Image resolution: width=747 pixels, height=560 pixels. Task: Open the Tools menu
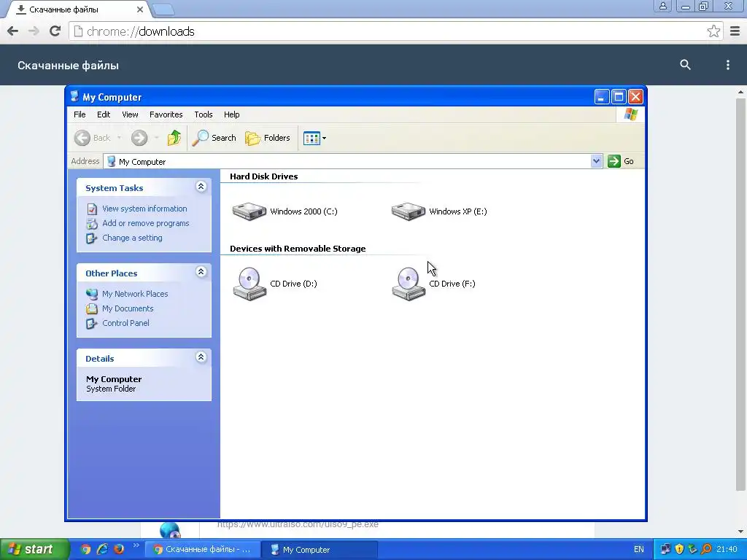[203, 114]
